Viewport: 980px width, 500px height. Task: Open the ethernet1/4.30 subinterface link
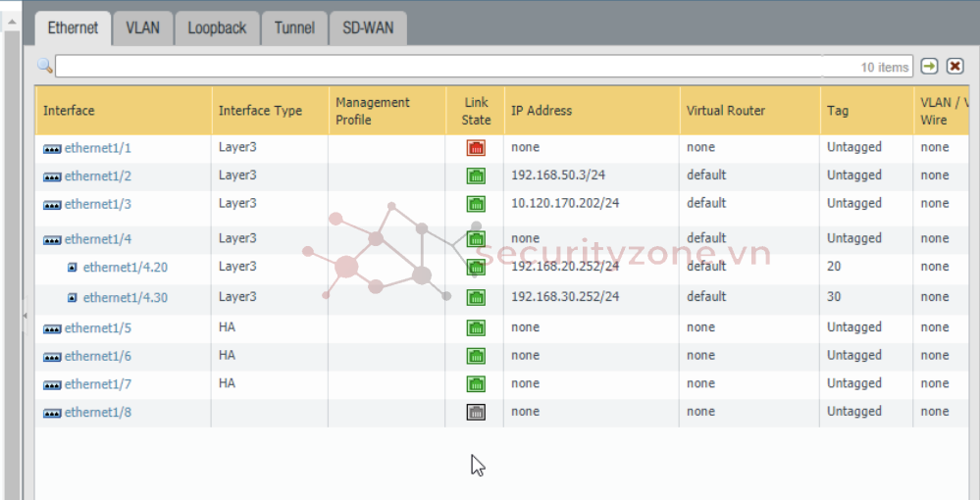(125, 297)
